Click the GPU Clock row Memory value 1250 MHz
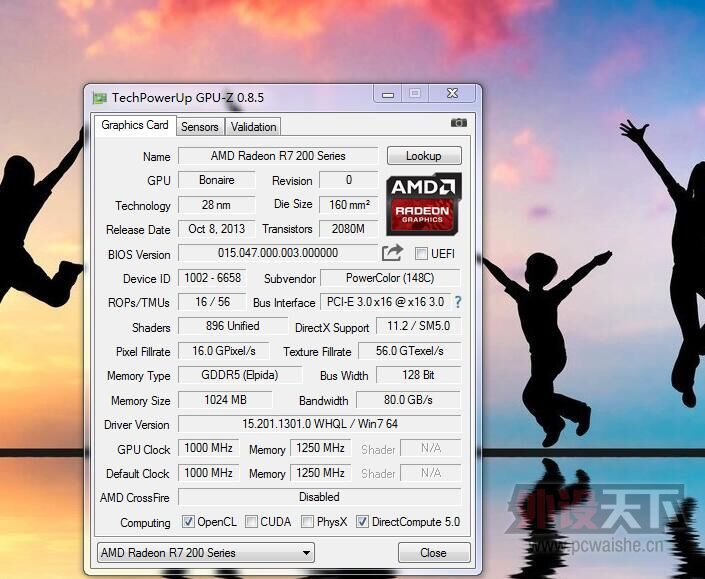The height and width of the screenshot is (579, 705). pyautogui.click(x=321, y=448)
